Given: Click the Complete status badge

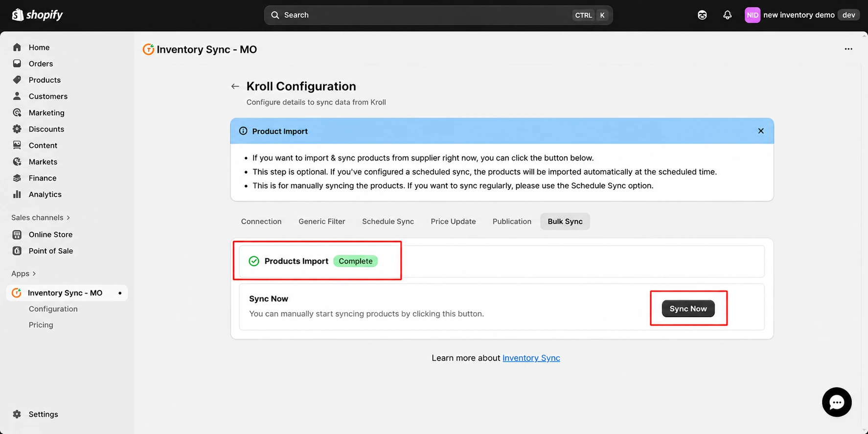Looking at the screenshot, I should tap(356, 261).
